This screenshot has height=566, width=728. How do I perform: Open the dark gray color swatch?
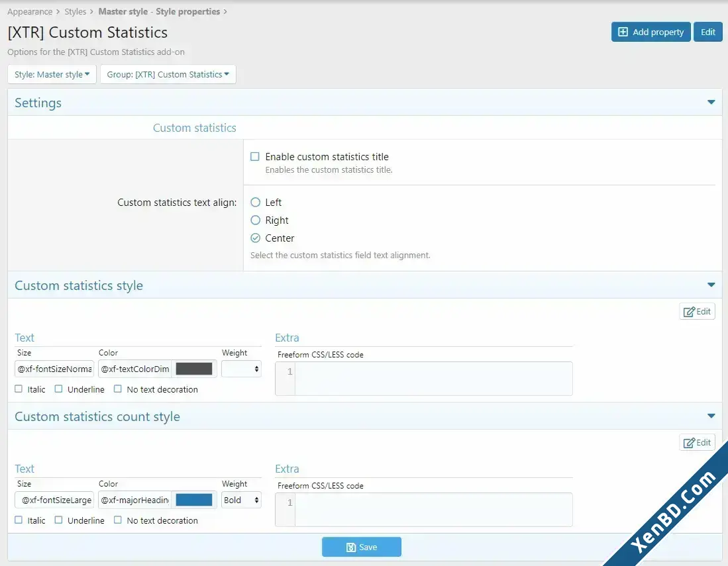pos(194,369)
